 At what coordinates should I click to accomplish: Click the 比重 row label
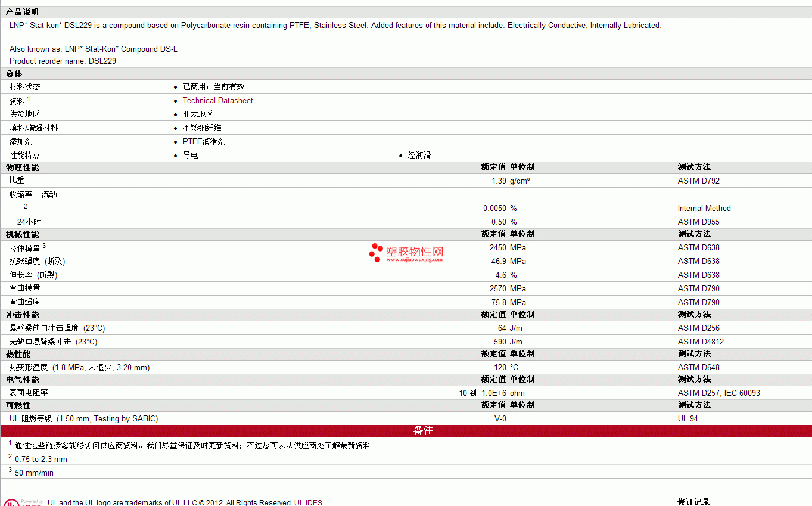click(17, 180)
